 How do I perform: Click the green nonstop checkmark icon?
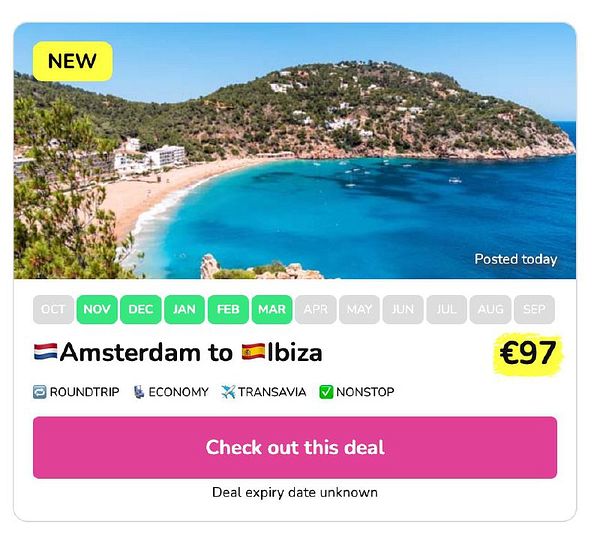pos(326,392)
